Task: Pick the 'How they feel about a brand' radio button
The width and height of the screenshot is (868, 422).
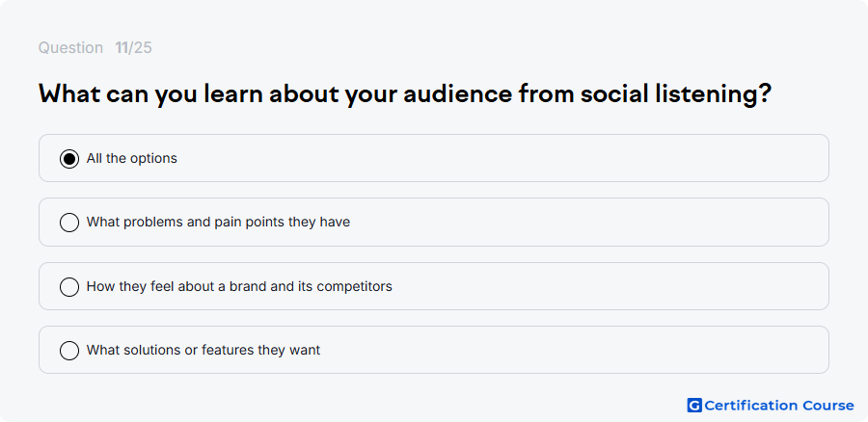Action: click(x=69, y=286)
